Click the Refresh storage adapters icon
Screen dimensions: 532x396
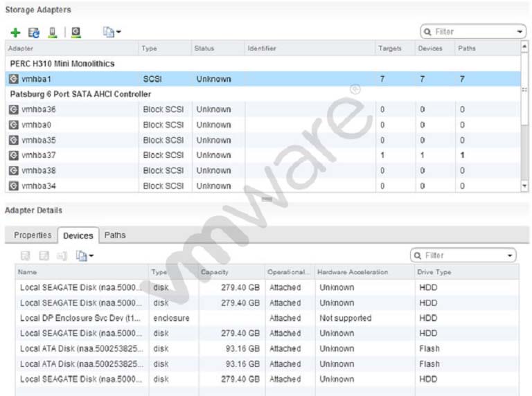pyautogui.click(x=33, y=33)
